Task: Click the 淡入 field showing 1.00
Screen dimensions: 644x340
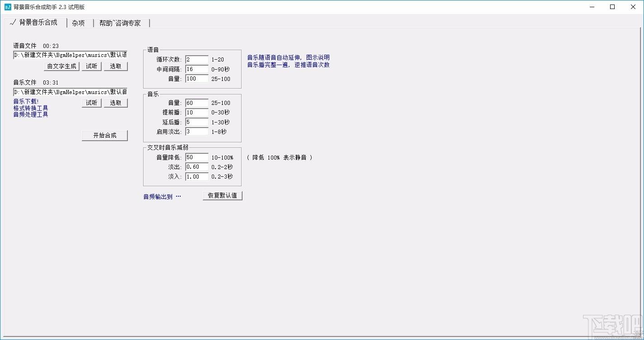Action: click(197, 176)
